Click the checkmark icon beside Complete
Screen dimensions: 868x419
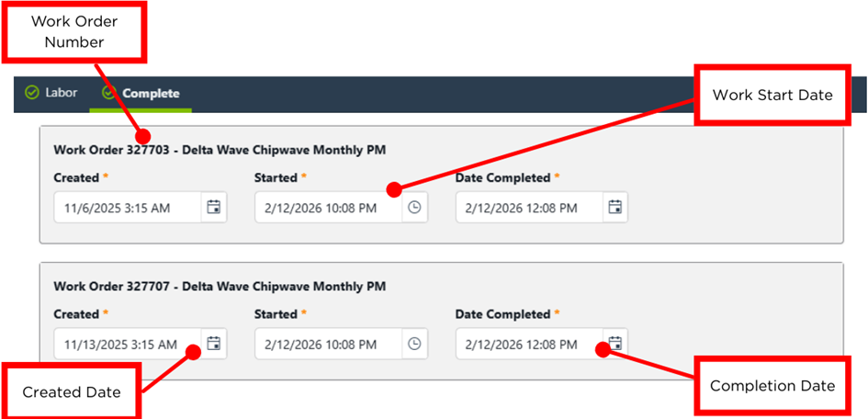point(110,94)
